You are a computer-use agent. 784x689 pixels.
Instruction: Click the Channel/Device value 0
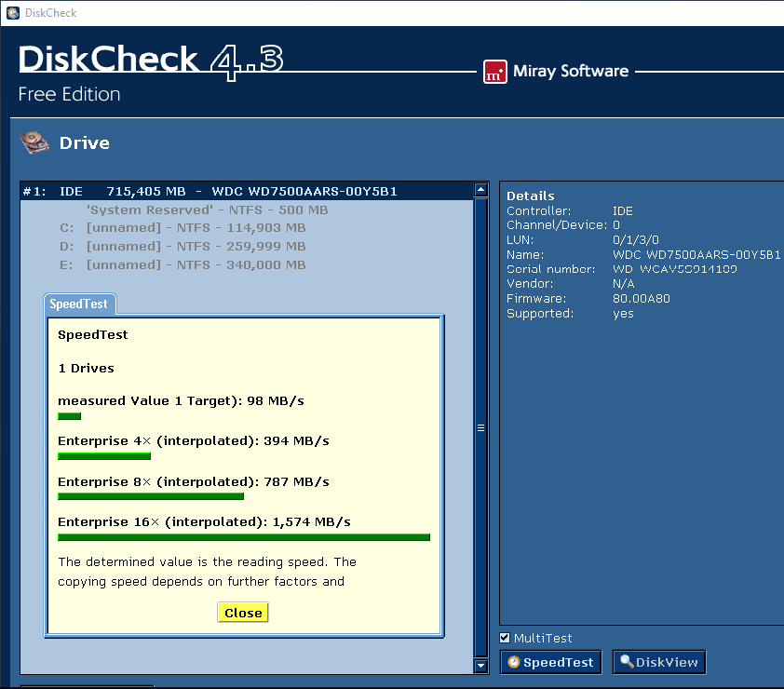(616, 225)
